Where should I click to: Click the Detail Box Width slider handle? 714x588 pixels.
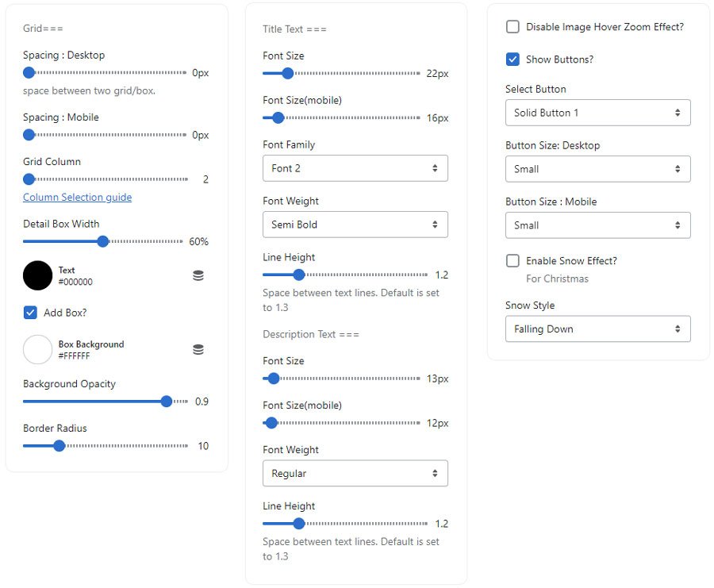(102, 241)
